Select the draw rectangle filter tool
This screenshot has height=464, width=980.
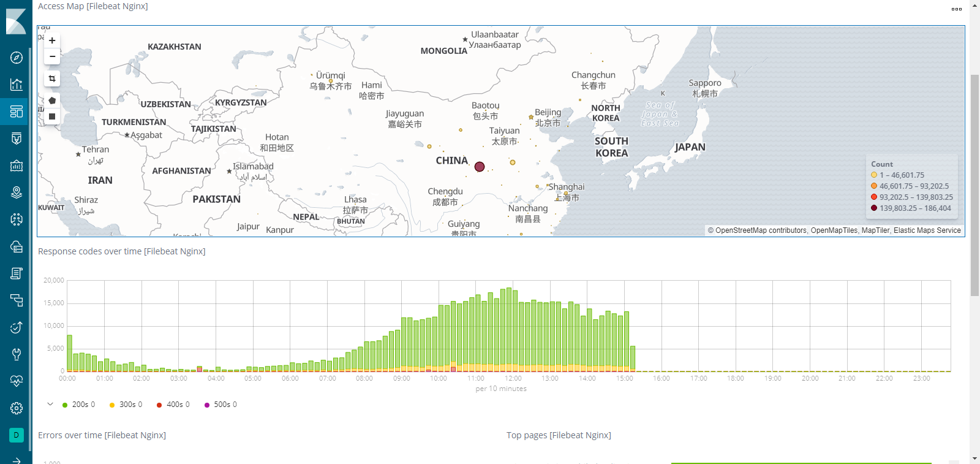click(x=52, y=116)
